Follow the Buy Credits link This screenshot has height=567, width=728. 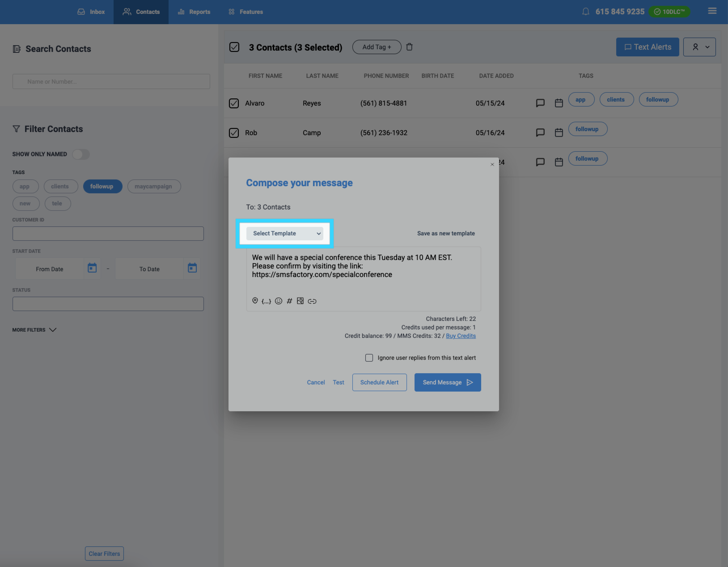(x=461, y=336)
